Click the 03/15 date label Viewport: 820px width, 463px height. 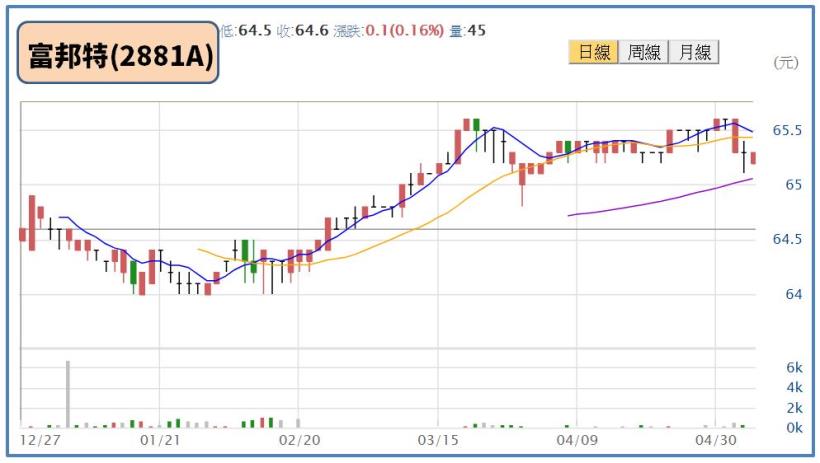tap(438, 440)
